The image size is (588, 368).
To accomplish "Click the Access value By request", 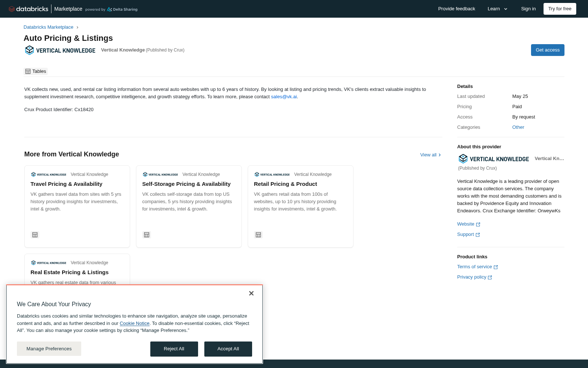I will pyautogui.click(x=524, y=117).
